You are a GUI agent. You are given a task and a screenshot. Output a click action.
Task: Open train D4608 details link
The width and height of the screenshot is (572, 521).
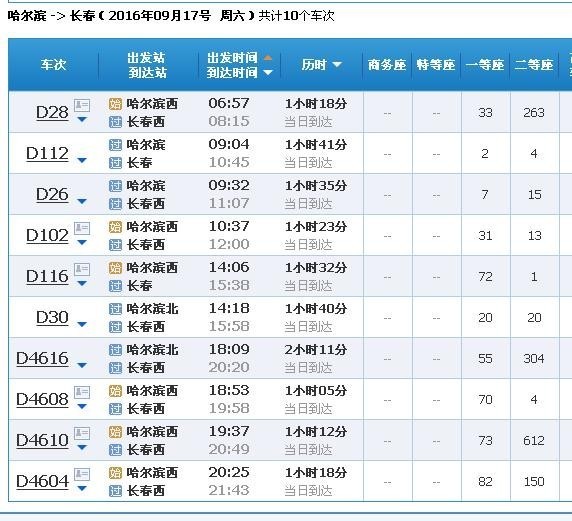42,400
